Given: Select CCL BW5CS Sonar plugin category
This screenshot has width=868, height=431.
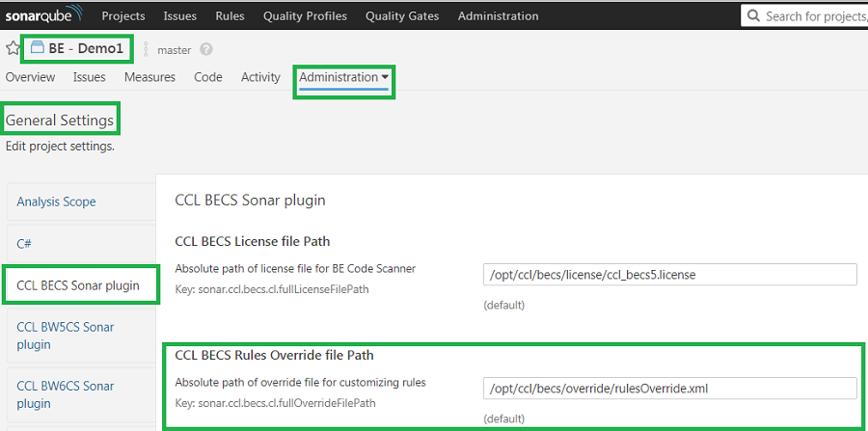Looking at the screenshot, I should 81,336.
